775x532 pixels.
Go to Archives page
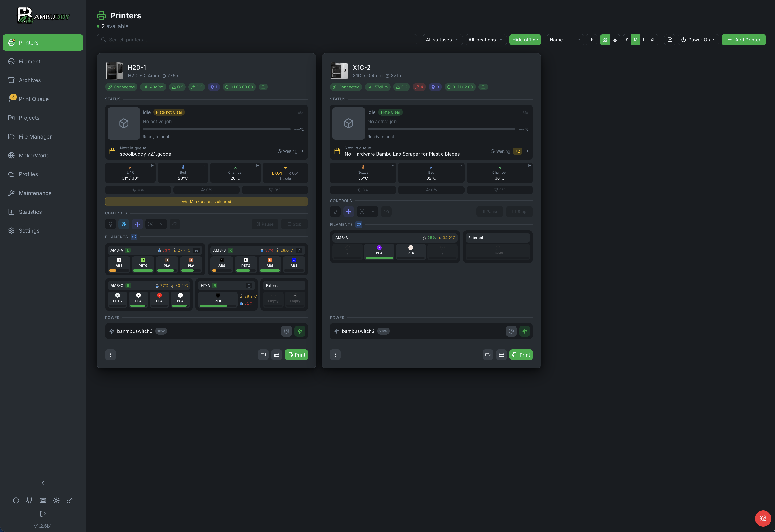coord(43,80)
